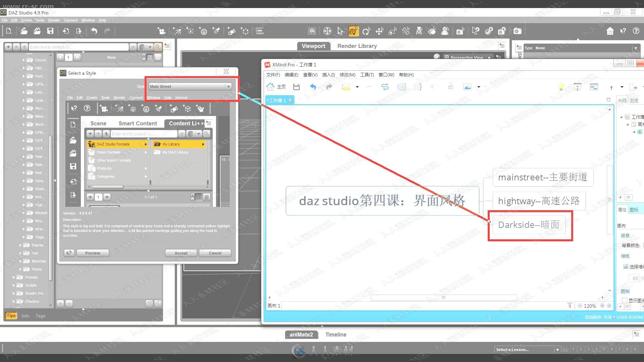The image size is (644, 362).
Task: Switch to the Timeline tab
Action: coord(336,335)
